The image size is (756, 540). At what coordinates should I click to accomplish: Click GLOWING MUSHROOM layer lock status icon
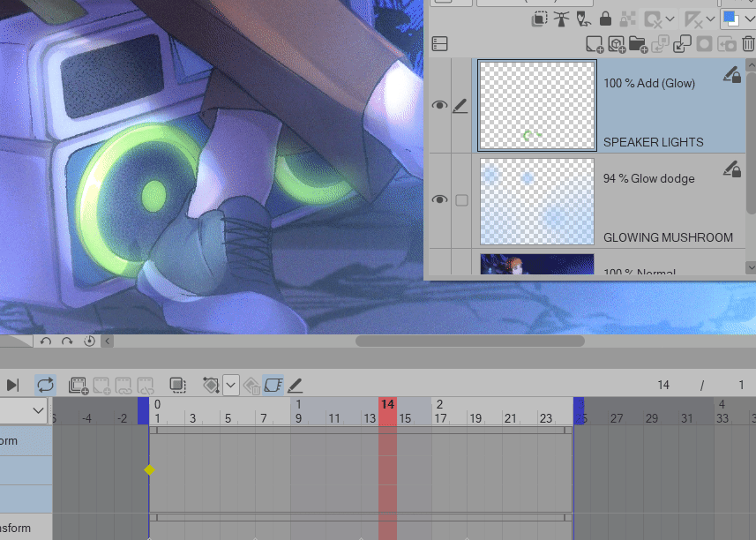point(732,169)
